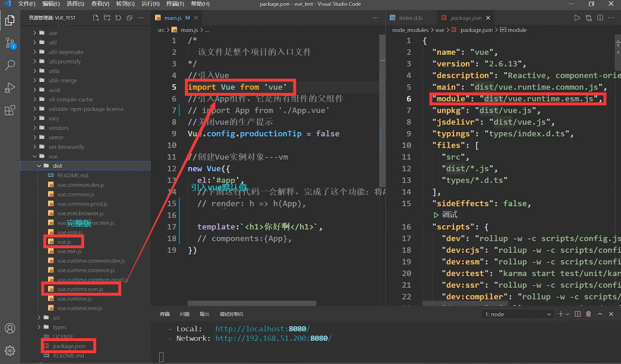
Task: Open vue.runtime.min.js file
Action: pos(80,308)
